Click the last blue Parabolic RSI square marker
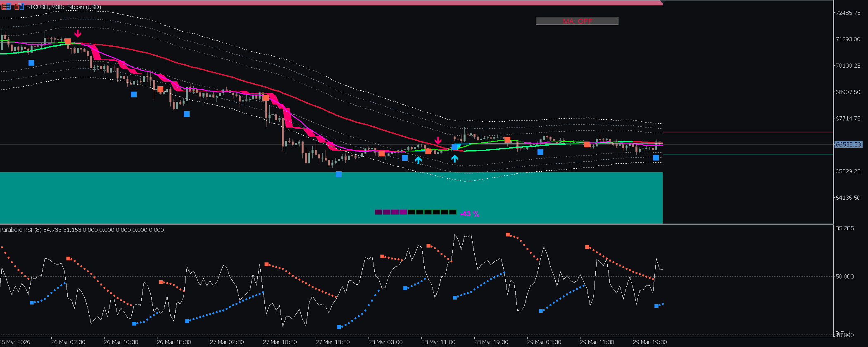 (656, 306)
